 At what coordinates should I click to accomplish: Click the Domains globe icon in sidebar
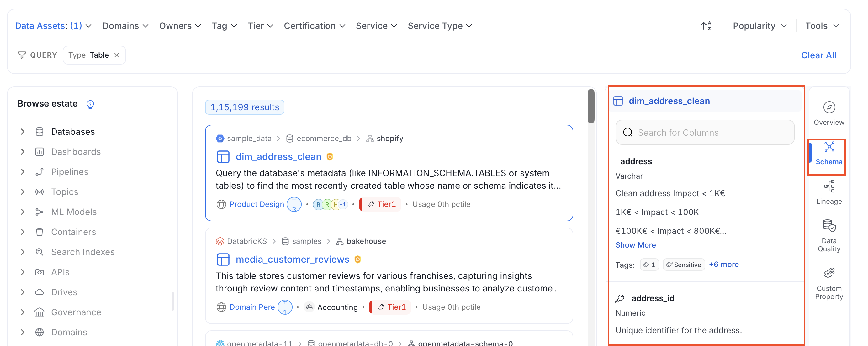click(40, 332)
